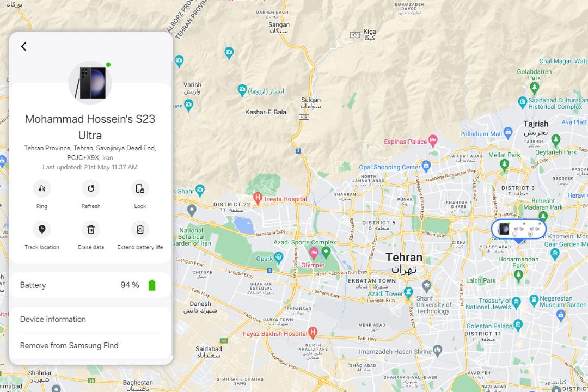The image size is (588, 392).
Task: Select the Espinas Palace hotel marker
Action: point(433,140)
